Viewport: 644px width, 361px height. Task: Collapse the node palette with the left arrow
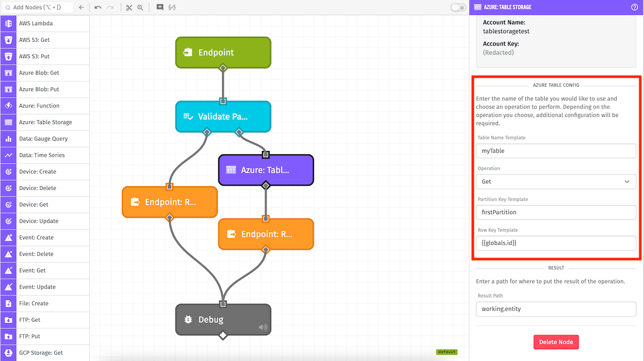(x=81, y=8)
